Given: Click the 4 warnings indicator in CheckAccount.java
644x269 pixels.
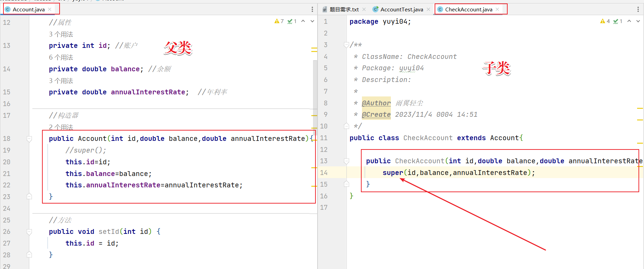Looking at the screenshot, I should coord(605,21).
